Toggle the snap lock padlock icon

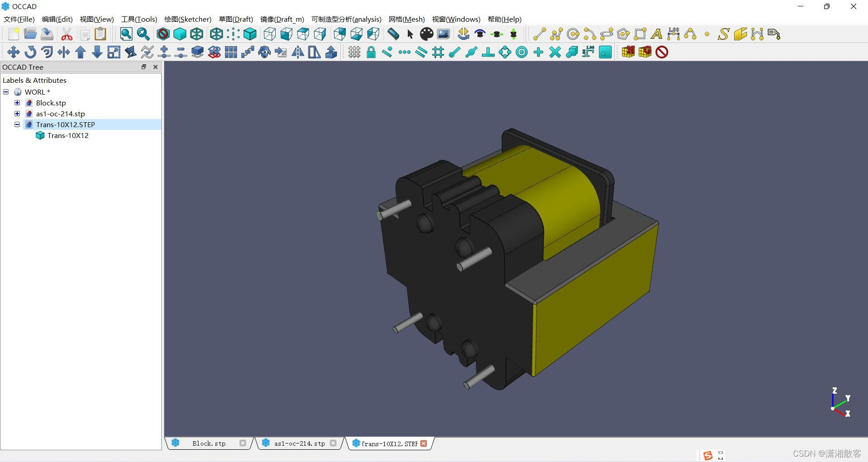pos(371,52)
